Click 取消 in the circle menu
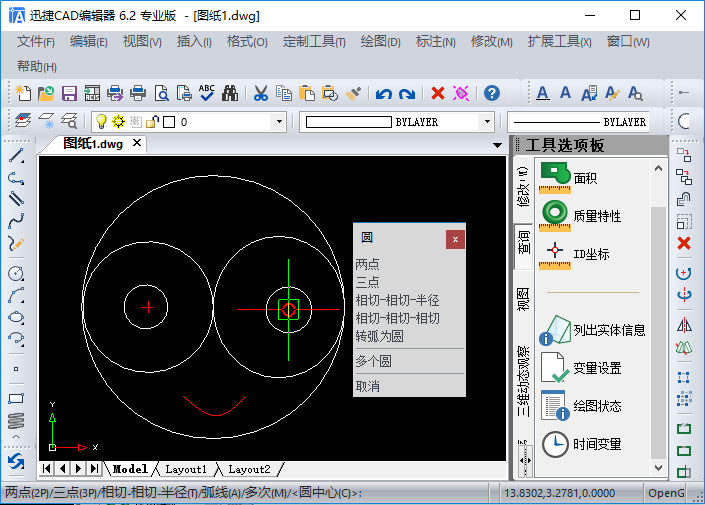The height and width of the screenshot is (505, 705). 367,386
